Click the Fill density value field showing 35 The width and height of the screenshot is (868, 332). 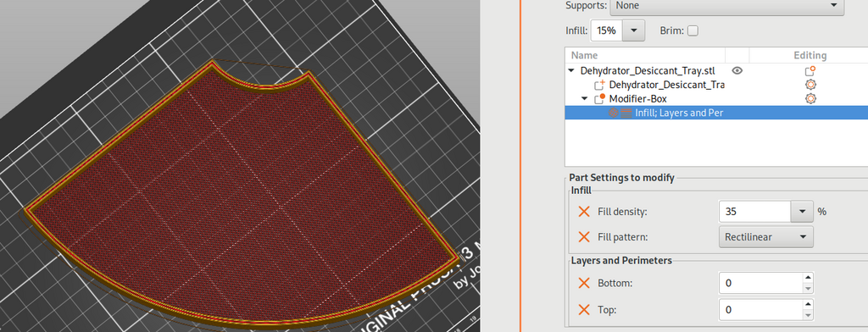pos(754,212)
